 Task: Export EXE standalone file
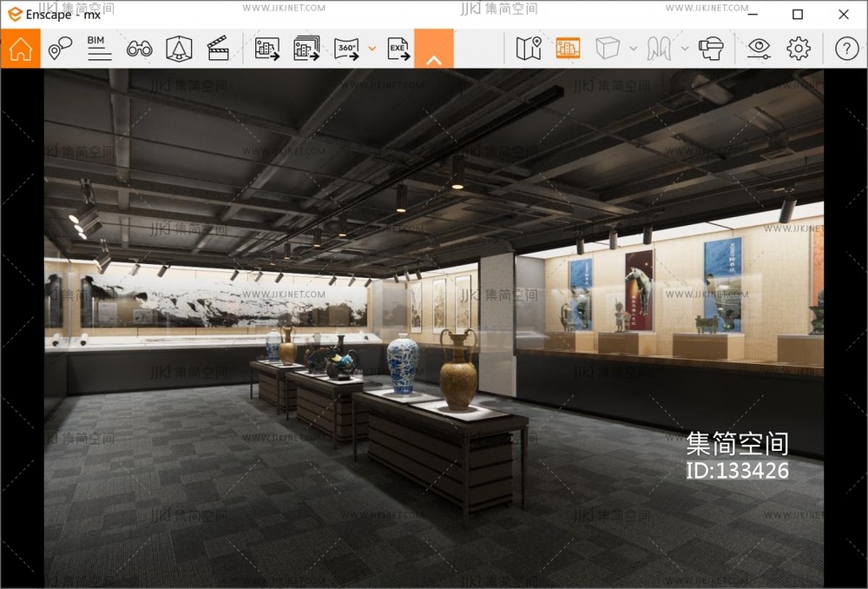[398, 49]
